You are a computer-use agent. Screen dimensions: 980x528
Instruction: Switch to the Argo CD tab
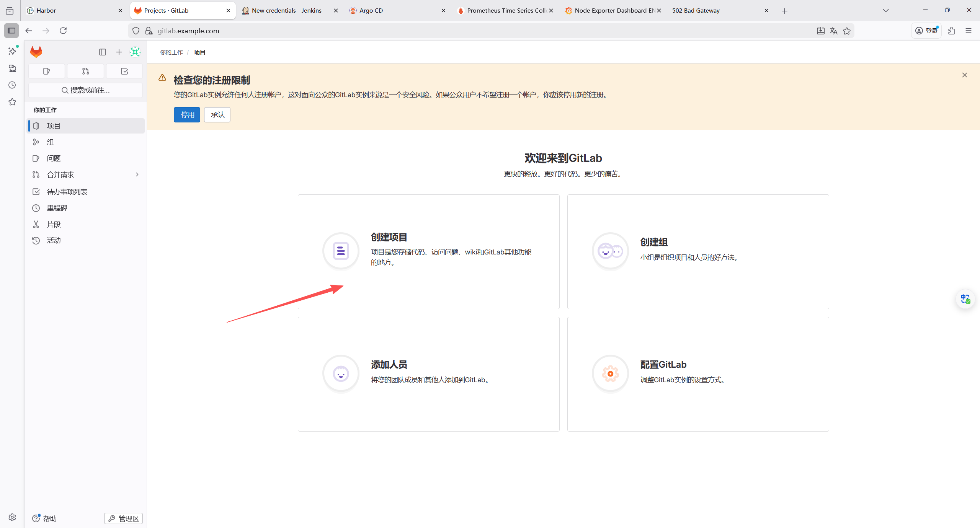pos(394,11)
